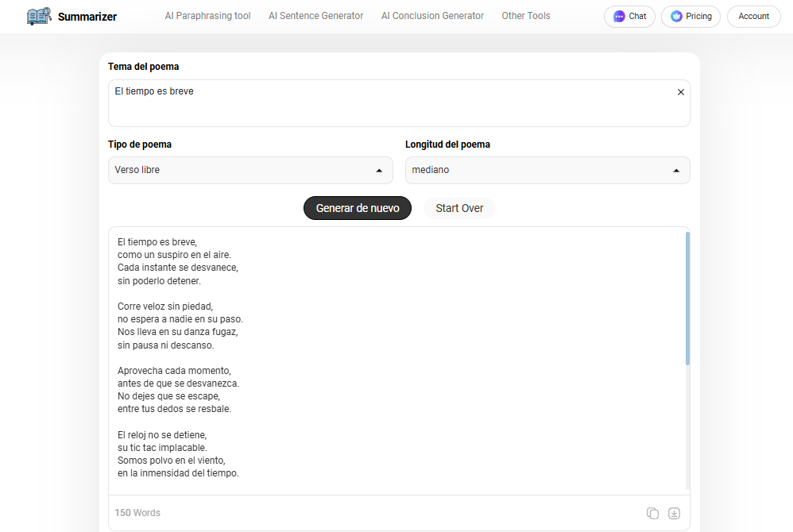The width and height of the screenshot is (793, 532).
Task: Open the Tipo de poema dropdown
Action: point(250,170)
